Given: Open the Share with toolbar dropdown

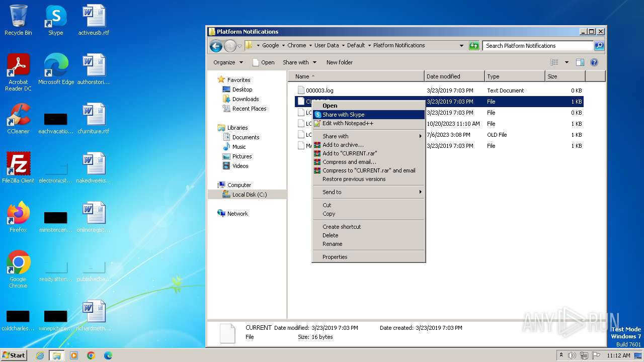Looking at the screenshot, I should (300, 62).
